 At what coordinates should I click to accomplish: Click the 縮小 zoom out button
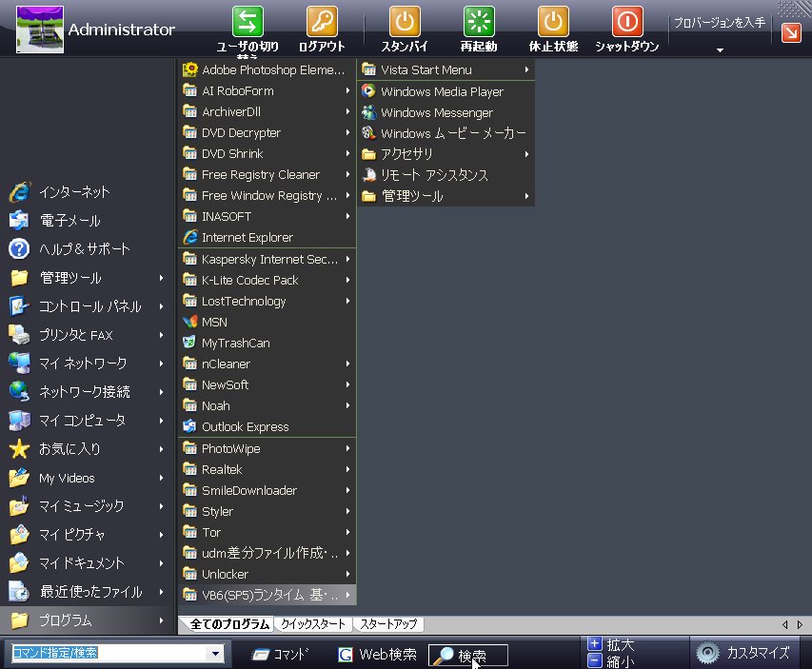[x=611, y=660]
